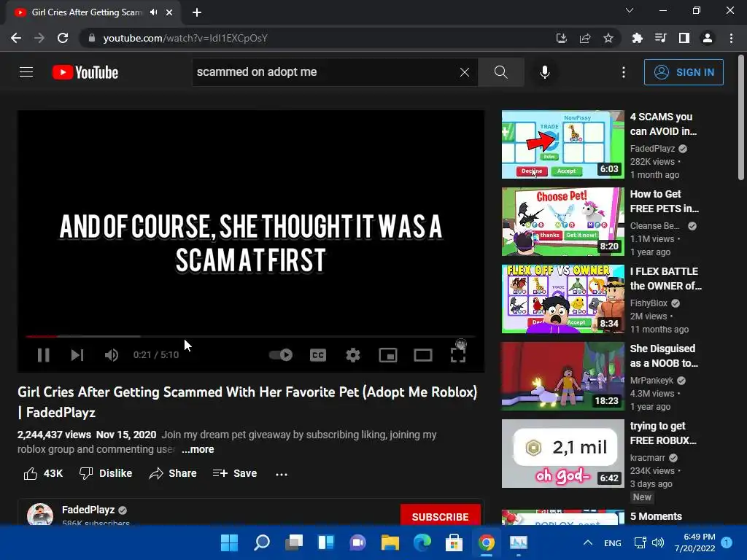747x560 pixels.
Task: Go forward in browser history
Action: (39, 38)
